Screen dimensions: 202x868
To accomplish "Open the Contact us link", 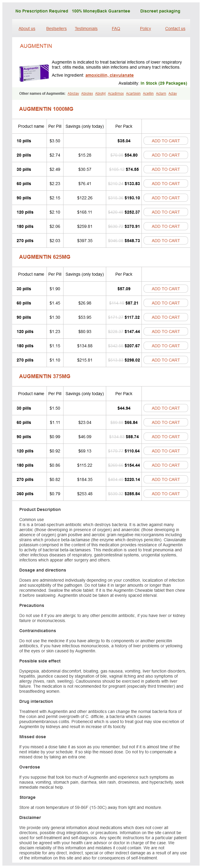I will pyautogui.click(x=175, y=29).
